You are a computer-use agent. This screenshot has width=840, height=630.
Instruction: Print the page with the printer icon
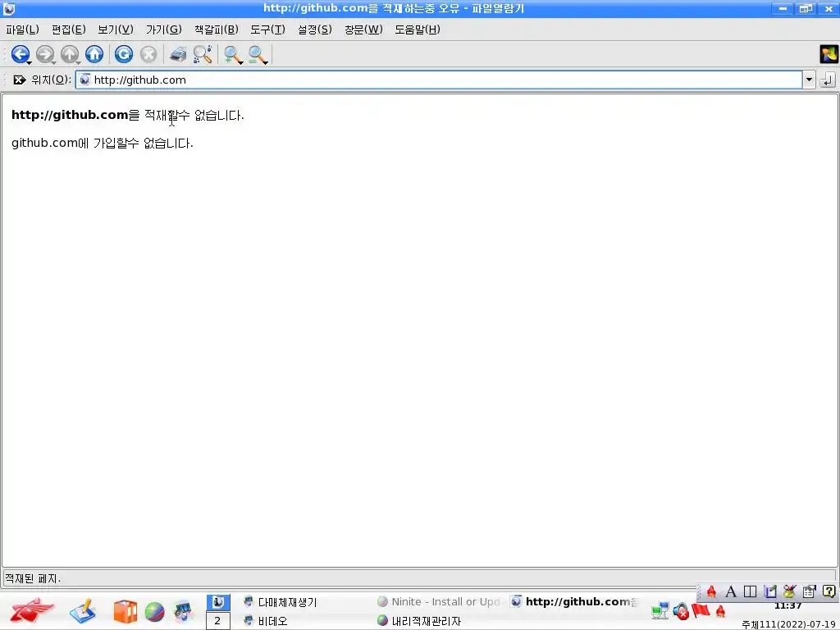point(178,53)
